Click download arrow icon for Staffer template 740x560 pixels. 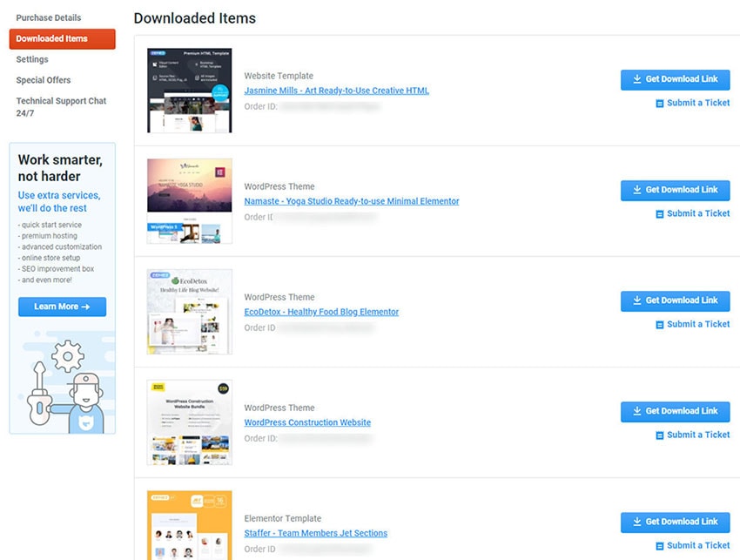636,522
